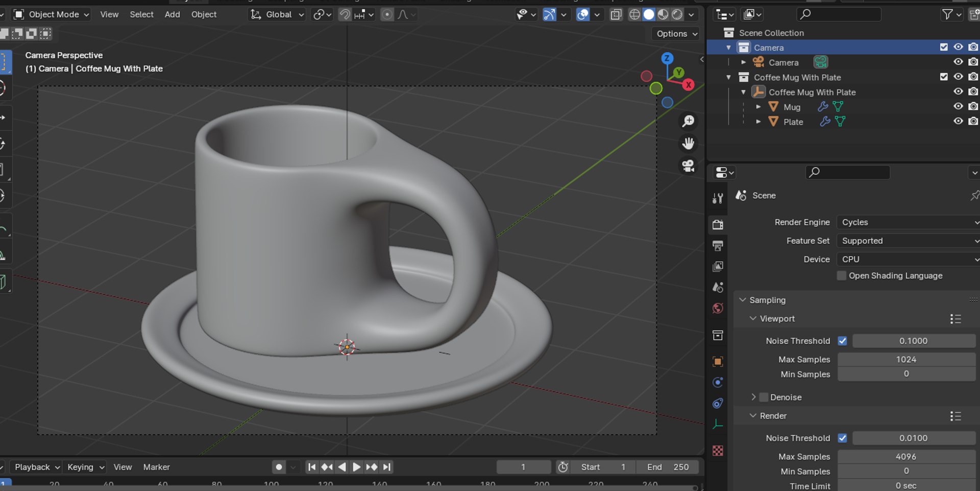
Task: Open the Render Engine Cycles dropdown
Action: tap(908, 222)
